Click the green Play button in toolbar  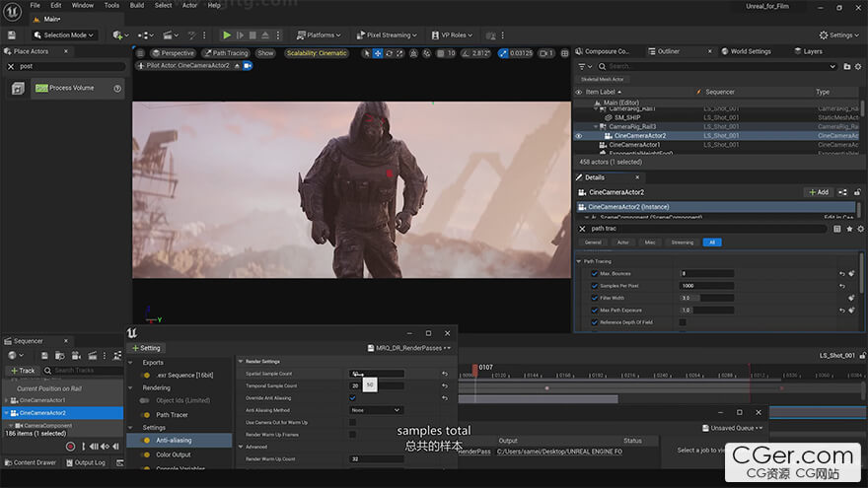tap(227, 35)
